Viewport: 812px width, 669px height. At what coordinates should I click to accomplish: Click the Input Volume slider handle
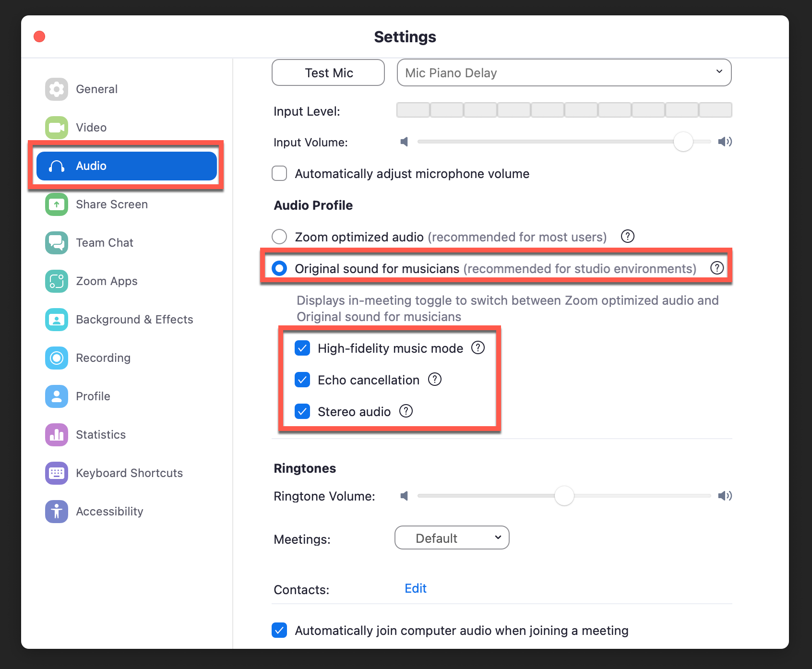pos(683,142)
